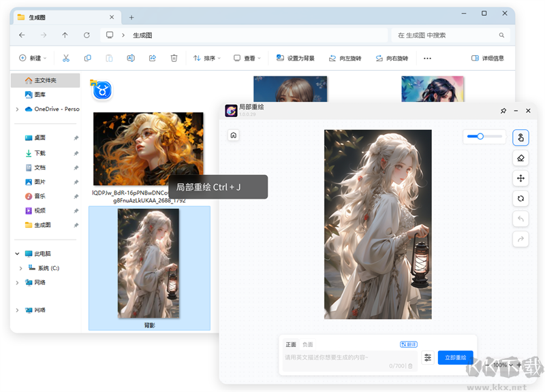
Task: Click the reset/refresh canvas icon
Action: [x=520, y=199]
